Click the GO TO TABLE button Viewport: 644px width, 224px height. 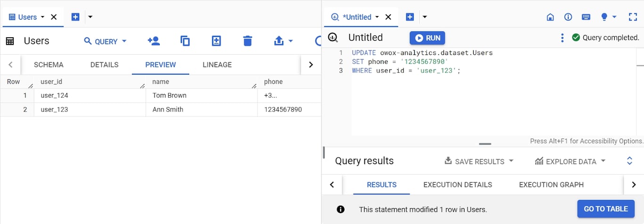(606, 209)
